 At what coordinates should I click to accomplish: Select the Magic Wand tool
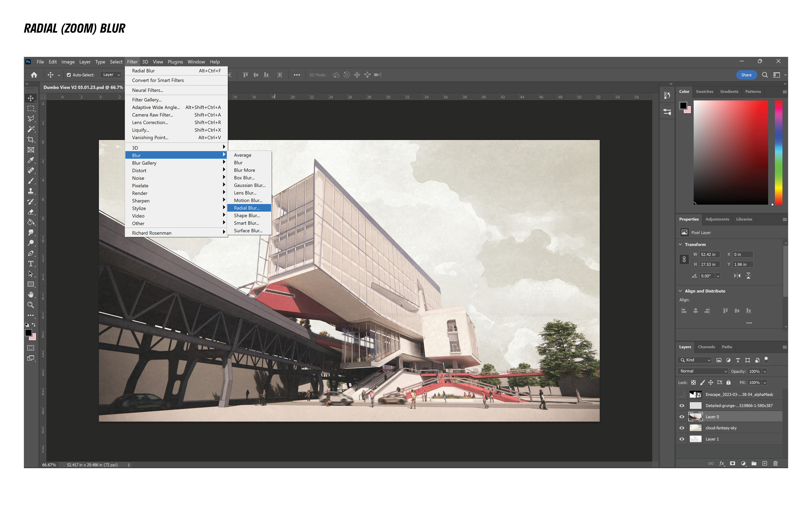pyautogui.click(x=31, y=129)
